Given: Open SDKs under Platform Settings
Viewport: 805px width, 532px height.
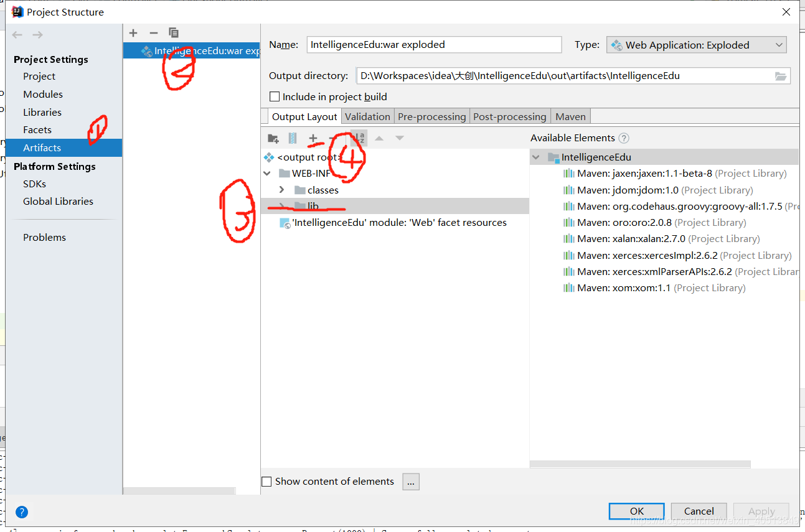Looking at the screenshot, I should click(34, 184).
